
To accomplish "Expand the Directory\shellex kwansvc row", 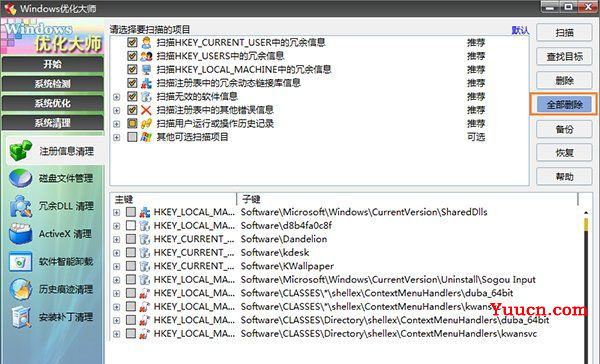I will click(x=116, y=334).
